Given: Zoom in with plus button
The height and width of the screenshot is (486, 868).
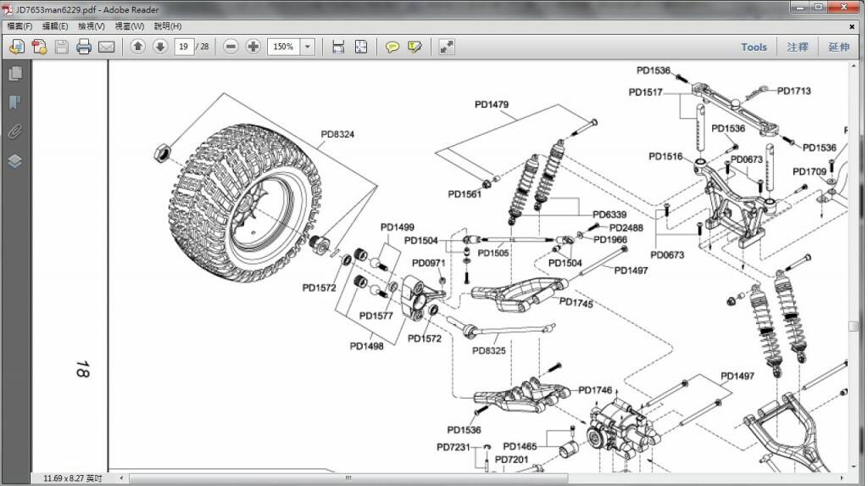Looking at the screenshot, I should (x=253, y=47).
